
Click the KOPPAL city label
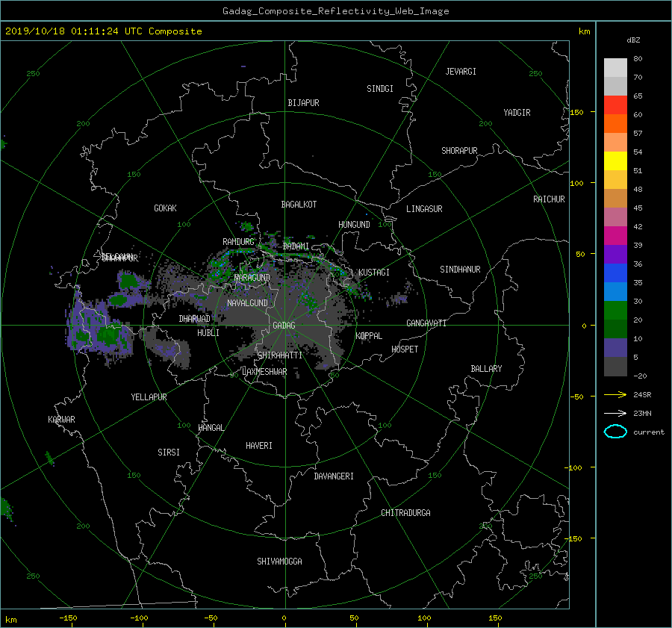369,335
